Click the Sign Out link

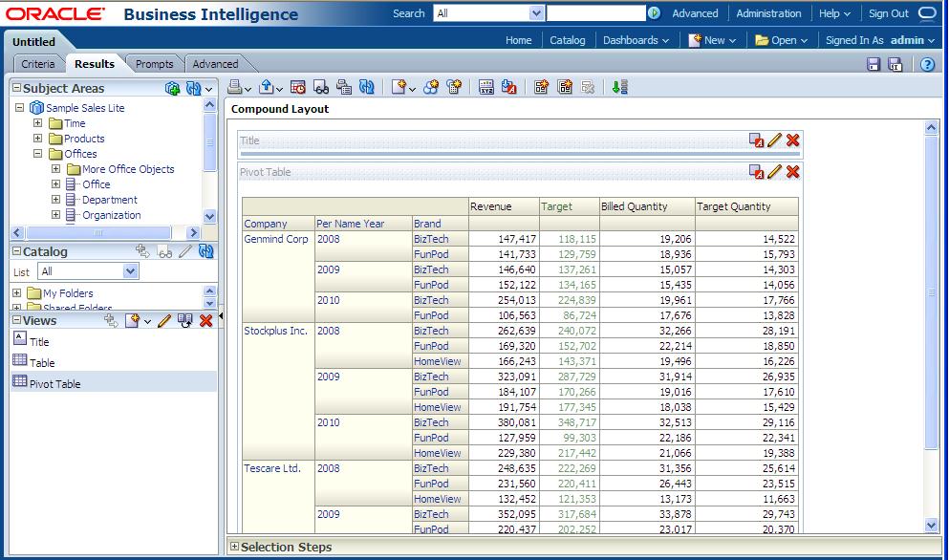tap(889, 13)
